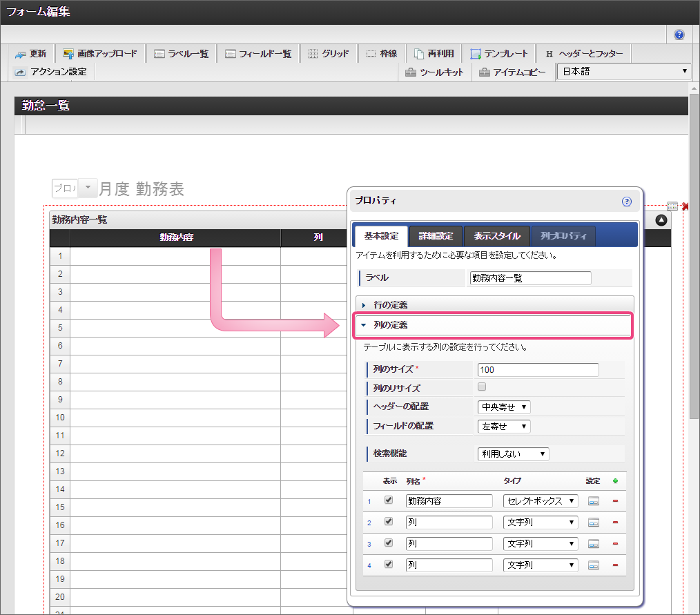Open the グリッド grid tool

[328, 54]
